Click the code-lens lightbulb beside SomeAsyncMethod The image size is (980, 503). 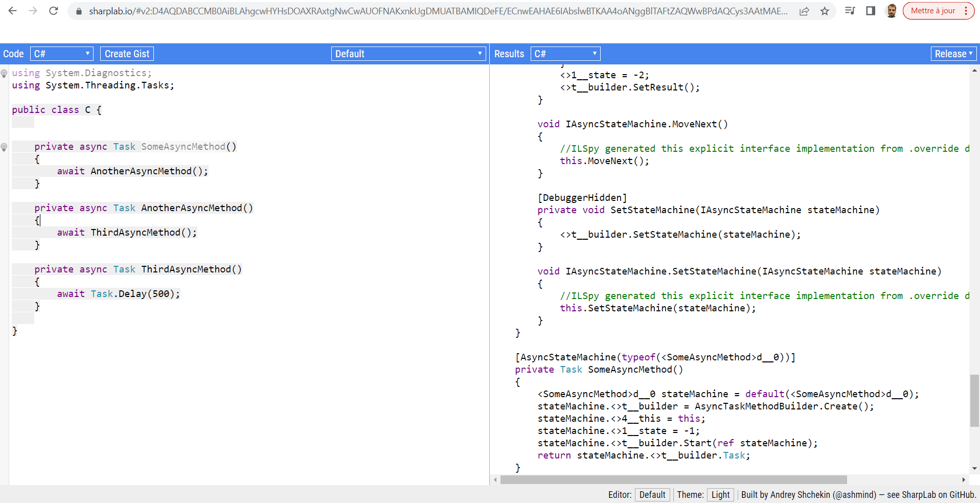[4, 148]
